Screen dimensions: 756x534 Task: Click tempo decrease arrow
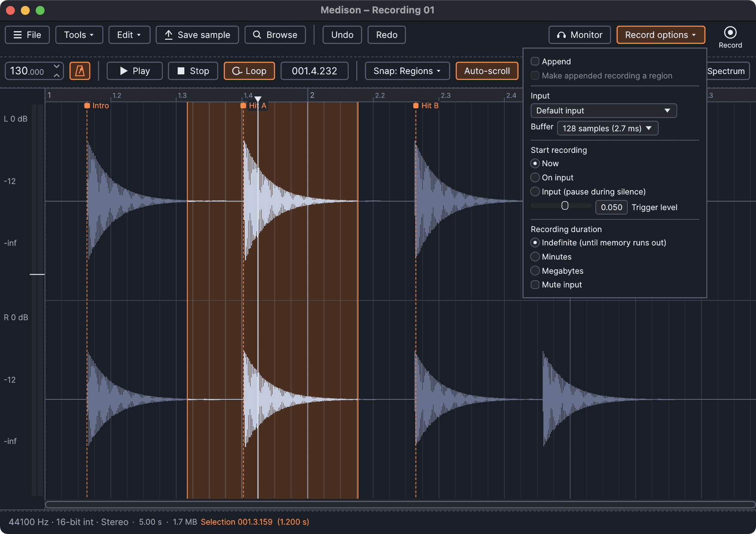click(57, 66)
